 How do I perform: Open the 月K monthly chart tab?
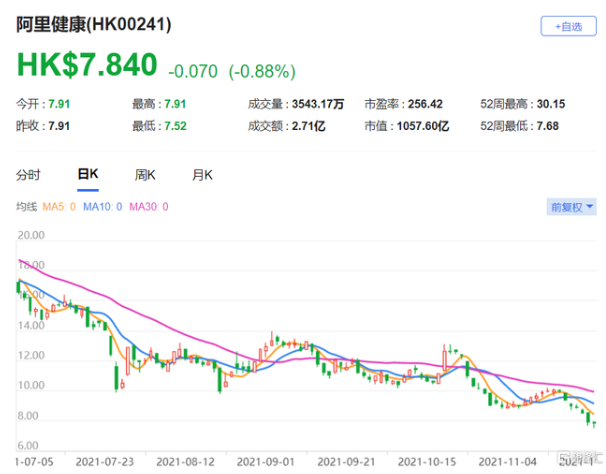tap(202, 175)
